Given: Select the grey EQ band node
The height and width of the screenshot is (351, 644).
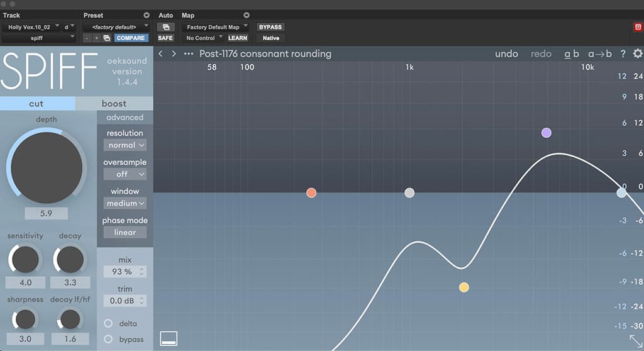Looking at the screenshot, I should pos(409,192).
